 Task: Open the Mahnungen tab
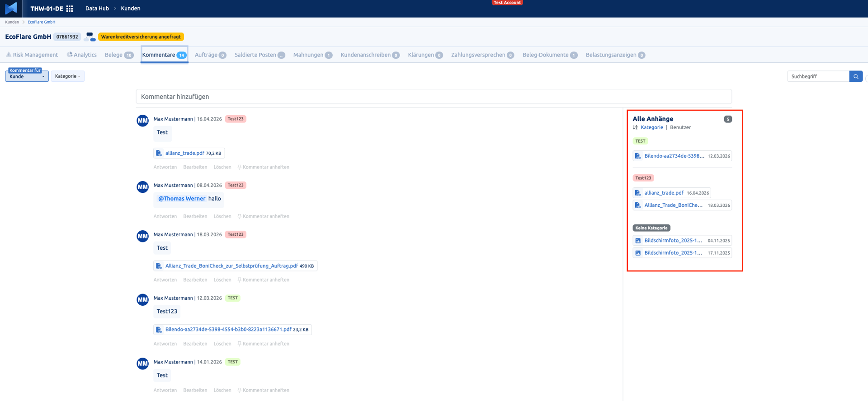point(313,55)
